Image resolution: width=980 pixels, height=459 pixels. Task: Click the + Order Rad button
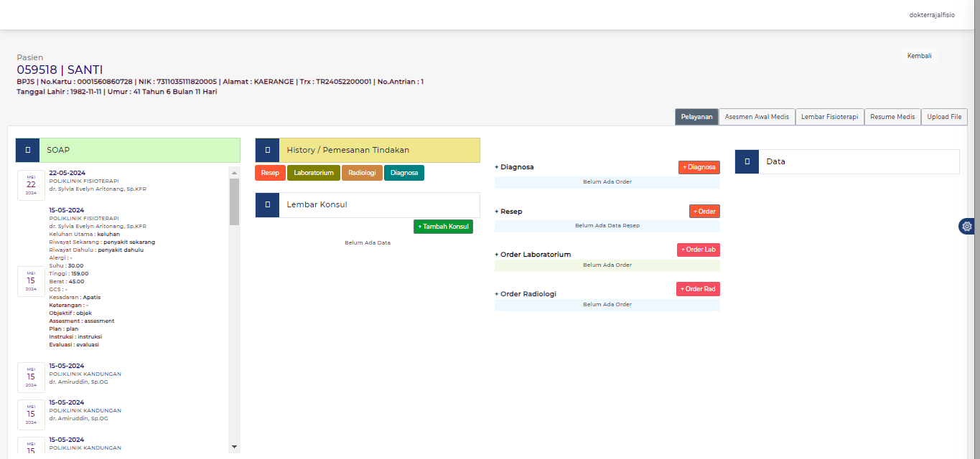pos(698,289)
